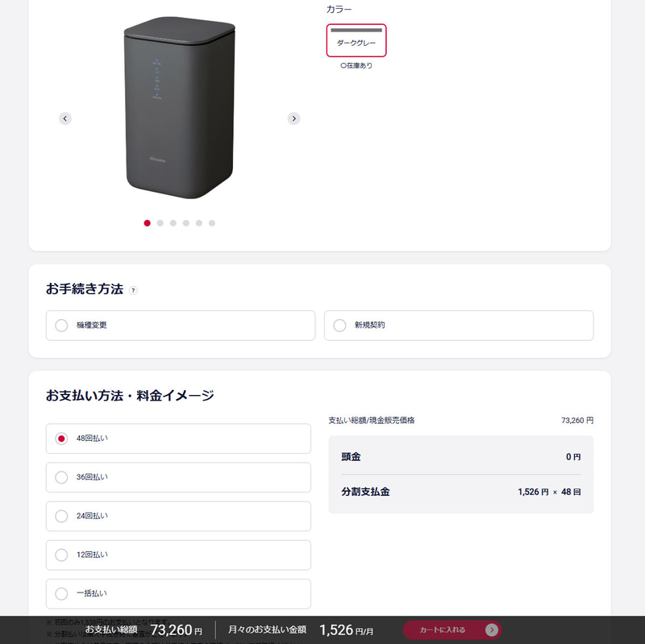Choose 24回払い payment option
The width and height of the screenshot is (645, 644).
pyautogui.click(x=178, y=516)
